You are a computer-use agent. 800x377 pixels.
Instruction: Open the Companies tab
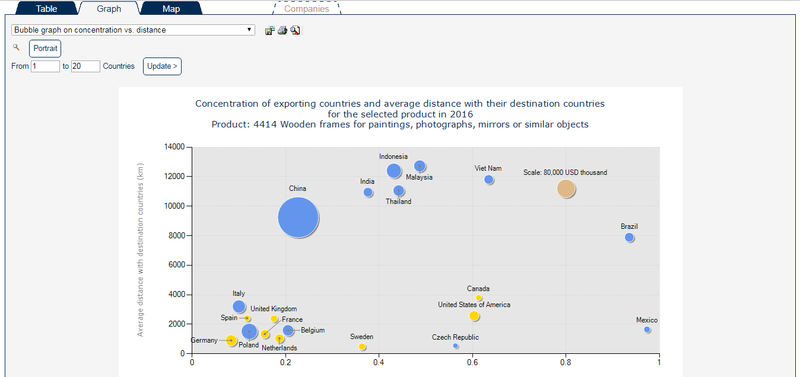click(307, 9)
